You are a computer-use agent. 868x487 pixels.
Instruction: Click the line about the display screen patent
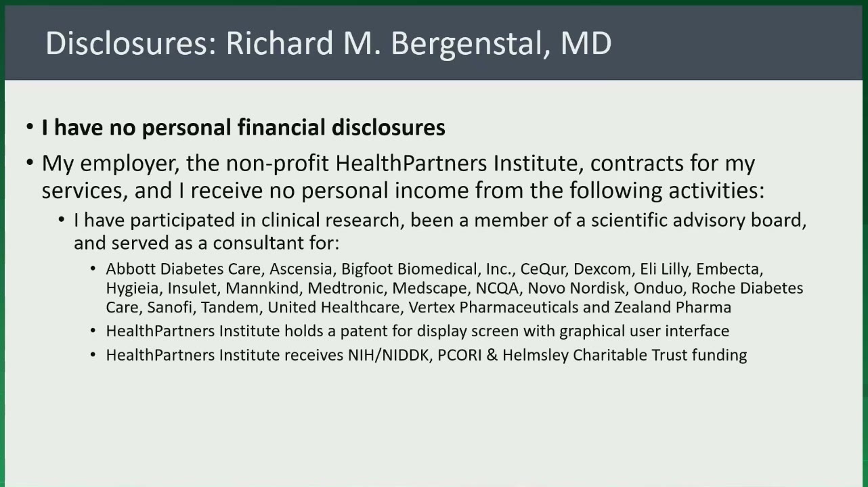point(417,331)
